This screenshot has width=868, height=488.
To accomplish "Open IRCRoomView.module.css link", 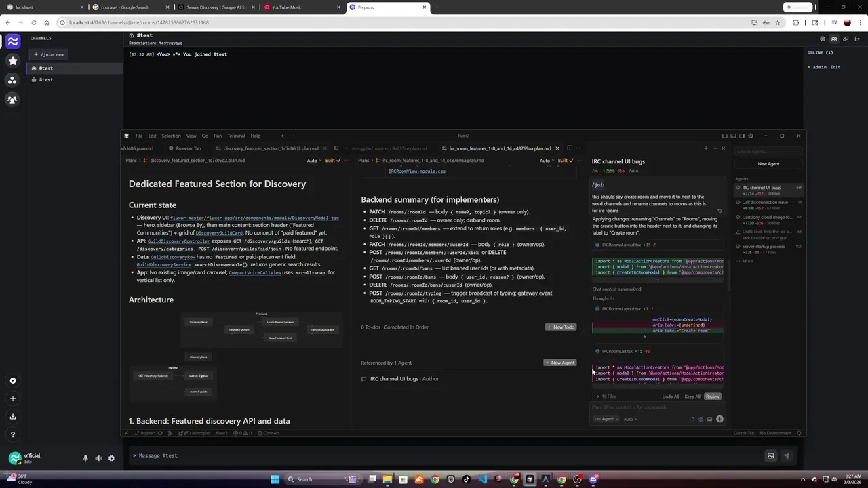I will point(416,171).
